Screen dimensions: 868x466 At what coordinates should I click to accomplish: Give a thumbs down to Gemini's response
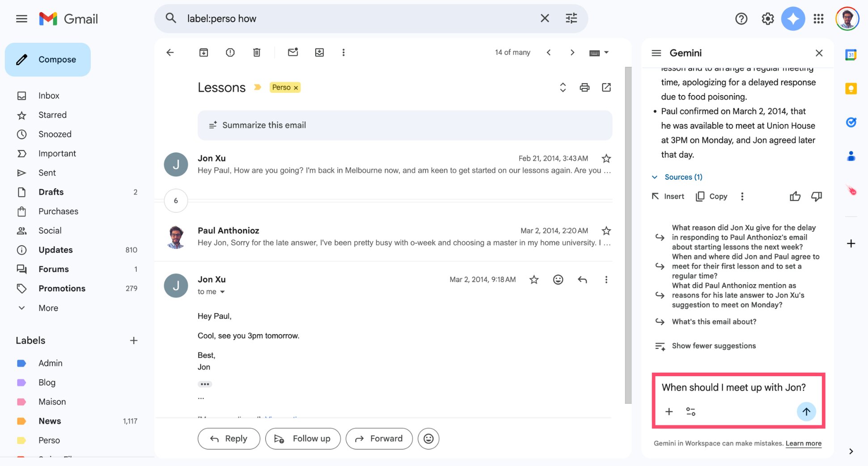pyautogui.click(x=817, y=196)
